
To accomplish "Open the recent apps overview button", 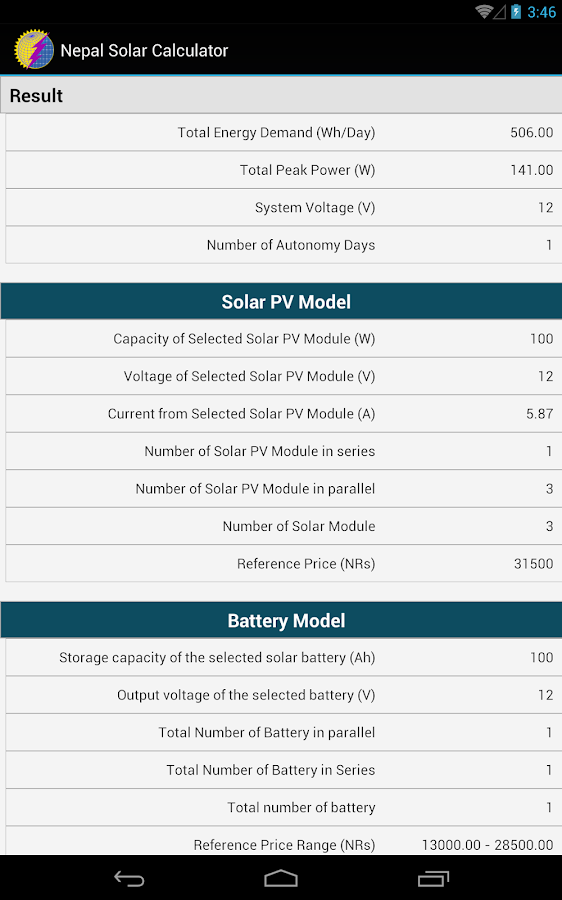I will [433, 878].
